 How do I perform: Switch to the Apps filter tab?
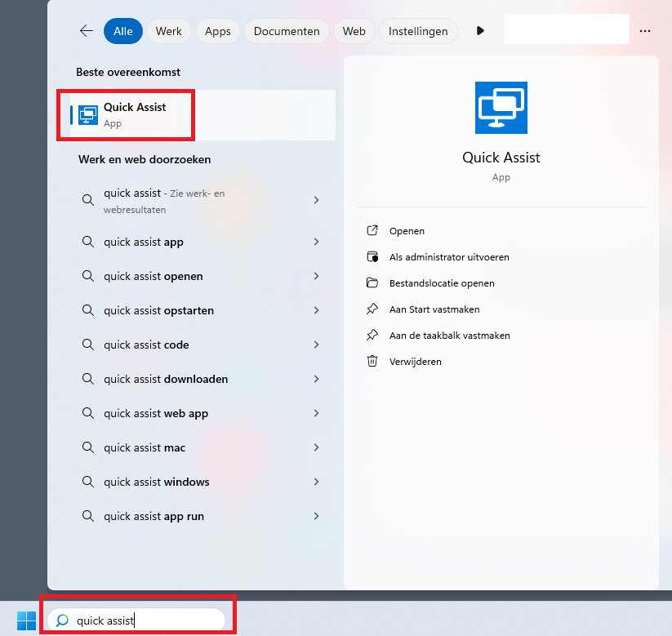point(217,31)
